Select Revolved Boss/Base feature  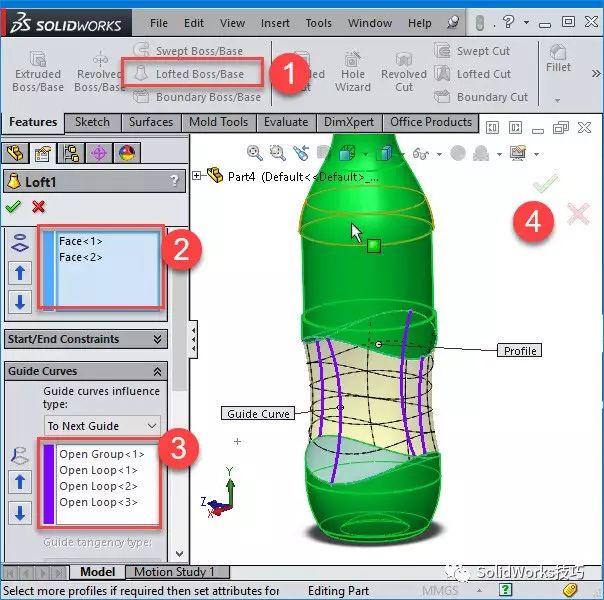(x=100, y=72)
